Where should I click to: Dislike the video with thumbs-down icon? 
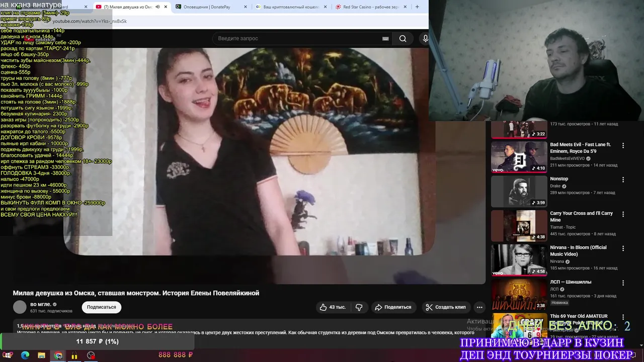[359, 307]
